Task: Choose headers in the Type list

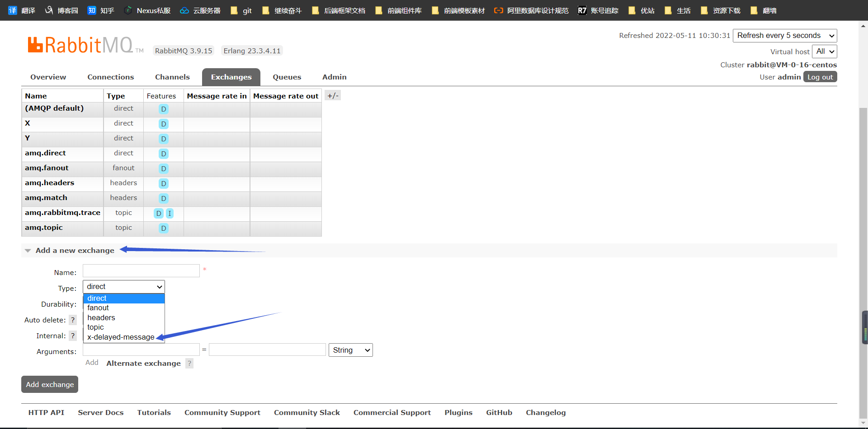Action: click(x=124, y=318)
